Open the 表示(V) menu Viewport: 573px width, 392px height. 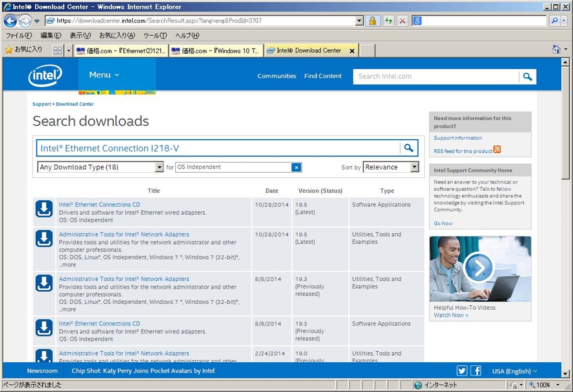(80, 35)
